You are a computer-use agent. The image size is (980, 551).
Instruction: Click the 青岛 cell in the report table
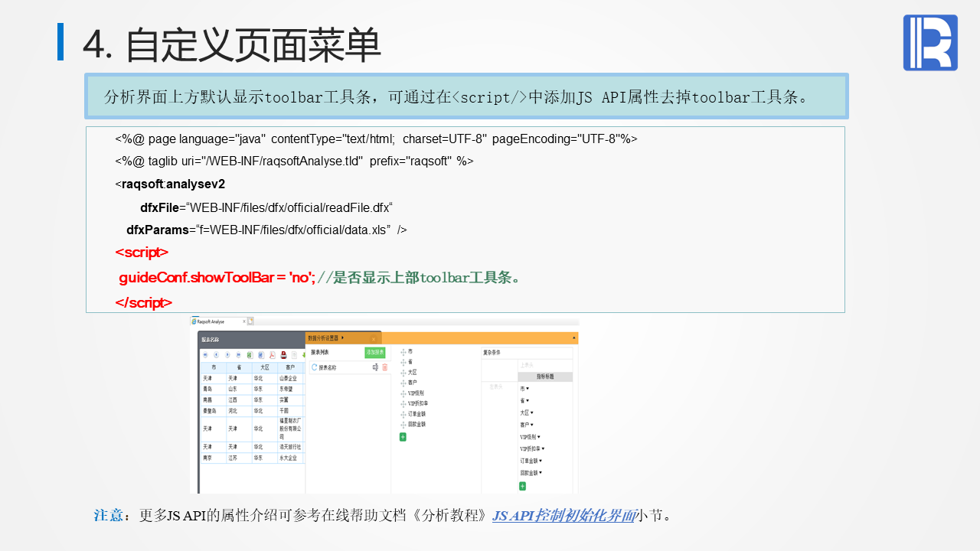point(213,389)
